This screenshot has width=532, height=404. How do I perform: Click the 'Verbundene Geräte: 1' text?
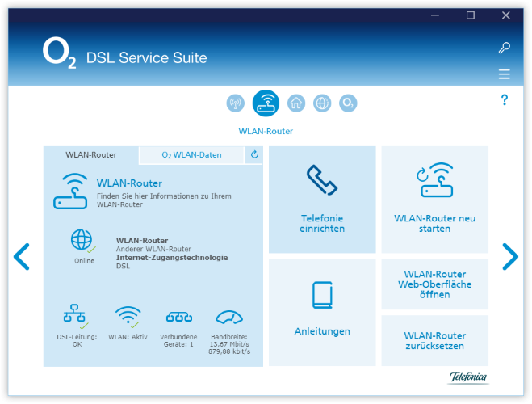click(178, 340)
